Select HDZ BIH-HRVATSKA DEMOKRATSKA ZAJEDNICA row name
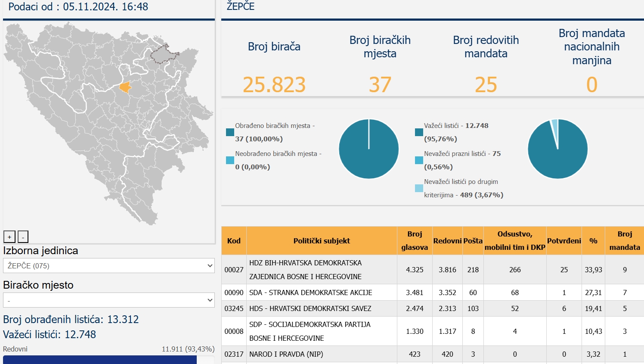Viewport: 644px width, 364px height. 306,270
